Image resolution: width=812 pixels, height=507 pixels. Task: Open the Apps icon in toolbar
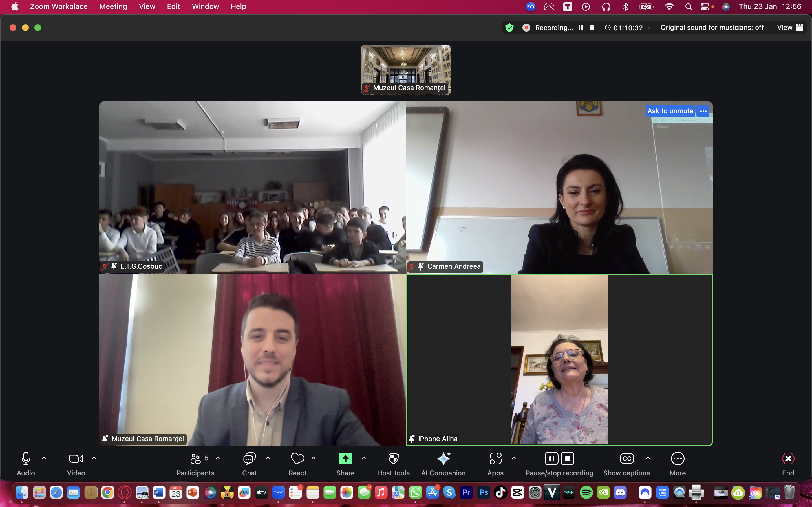495,459
